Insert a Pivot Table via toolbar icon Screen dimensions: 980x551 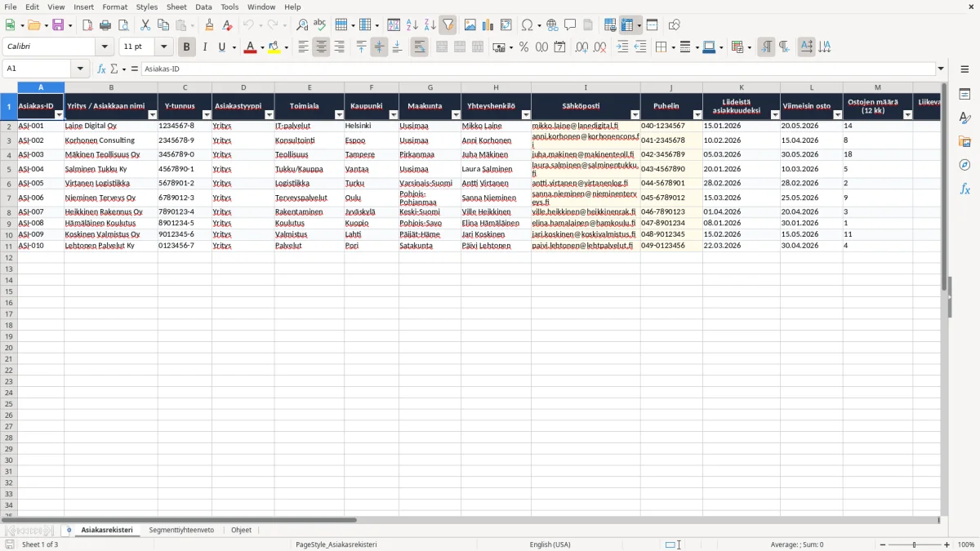pyautogui.click(x=506, y=25)
